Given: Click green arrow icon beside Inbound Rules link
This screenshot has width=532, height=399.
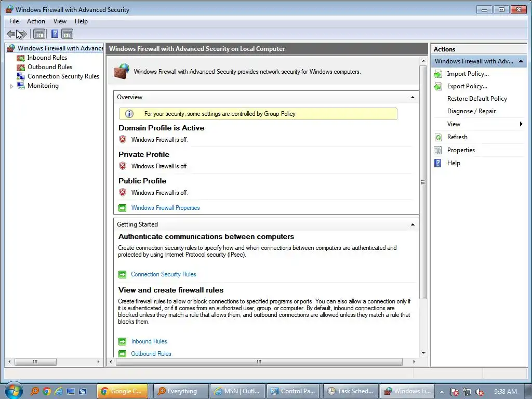Looking at the screenshot, I should click(123, 341).
